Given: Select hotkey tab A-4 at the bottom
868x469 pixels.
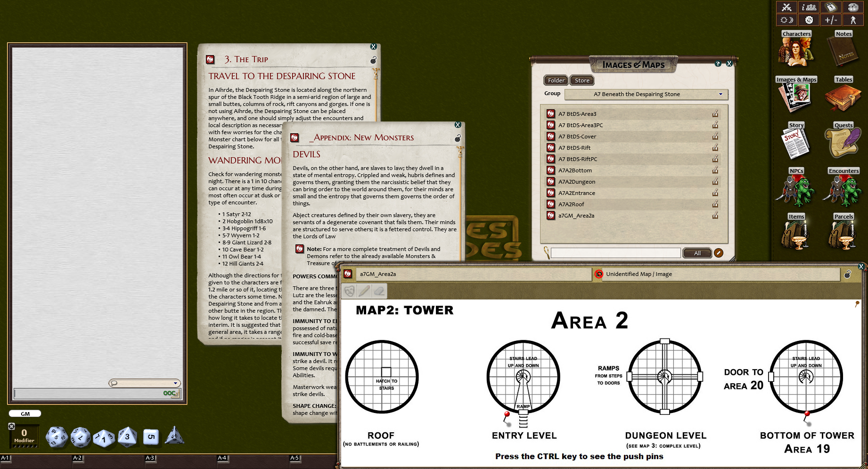Looking at the screenshot, I should (x=222, y=458).
